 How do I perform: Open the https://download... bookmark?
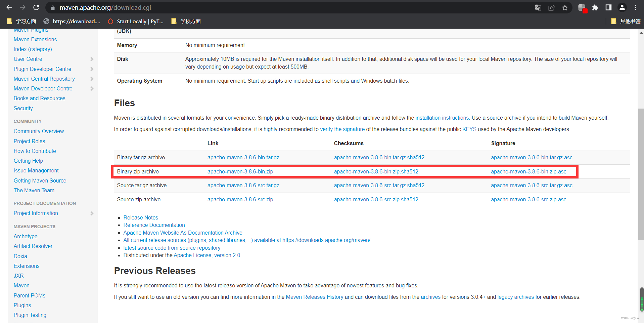72,21
